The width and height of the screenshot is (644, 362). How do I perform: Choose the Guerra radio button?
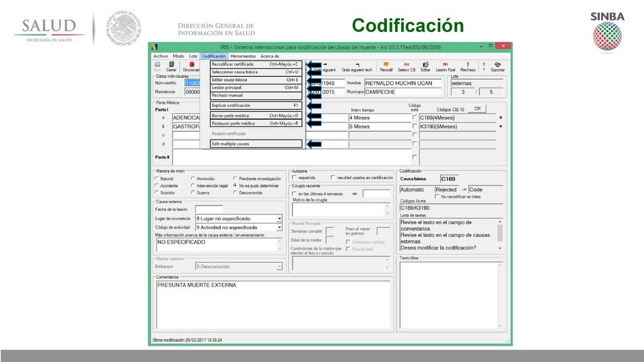click(192, 192)
